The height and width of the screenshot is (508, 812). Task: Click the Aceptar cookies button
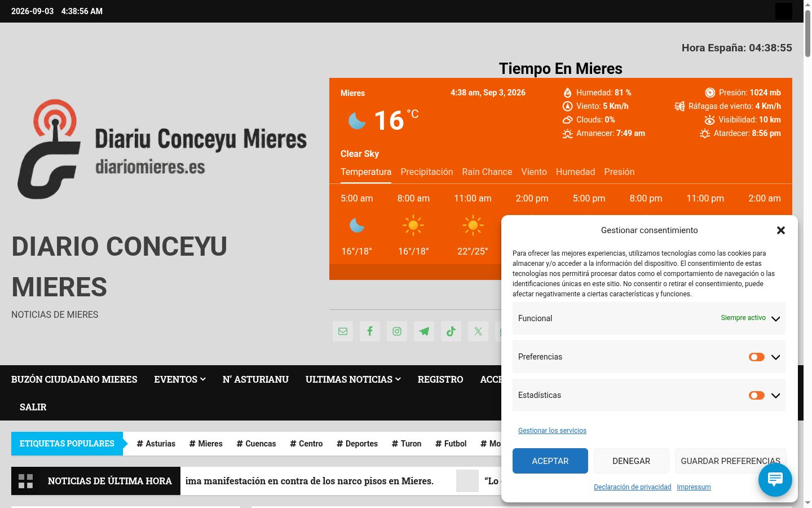click(x=550, y=461)
